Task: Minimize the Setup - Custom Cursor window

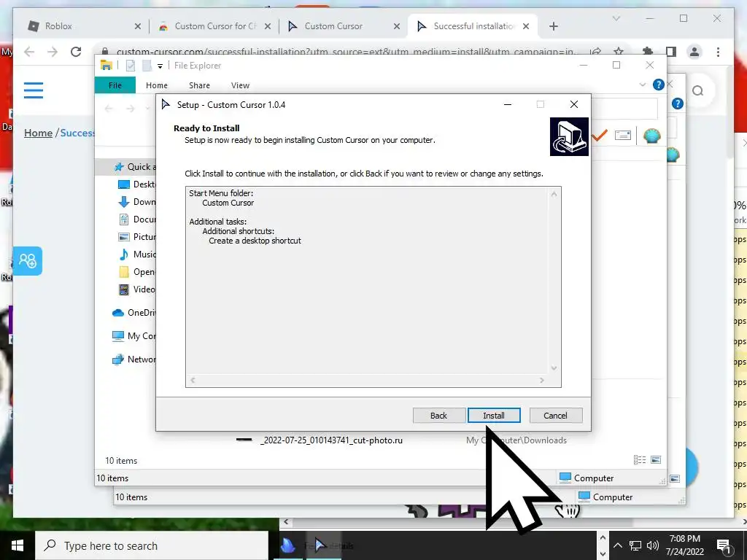Action: point(508,105)
